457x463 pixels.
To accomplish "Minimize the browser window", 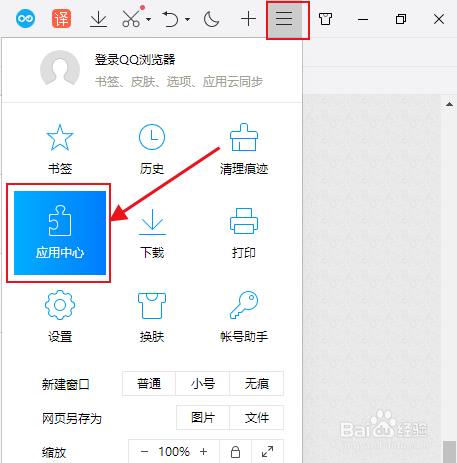I will tap(363, 20).
